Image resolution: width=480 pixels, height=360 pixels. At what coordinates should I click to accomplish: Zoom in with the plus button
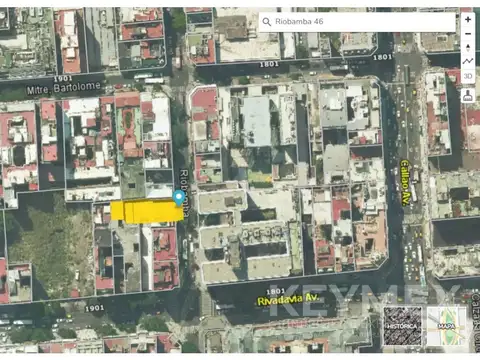[468, 20]
